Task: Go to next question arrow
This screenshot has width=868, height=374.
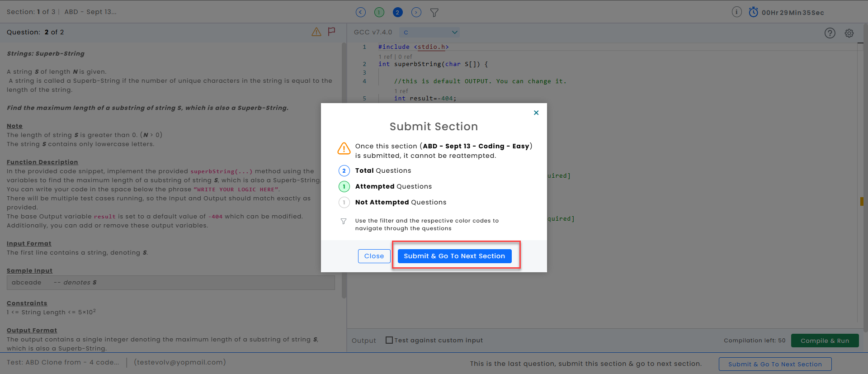Action: pyautogui.click(x=416, y=12)
